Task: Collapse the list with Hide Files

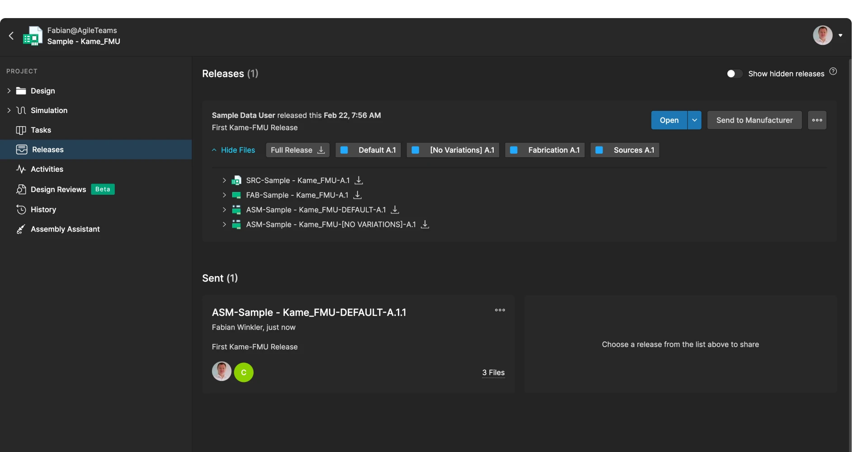Action: click(233, 150)
